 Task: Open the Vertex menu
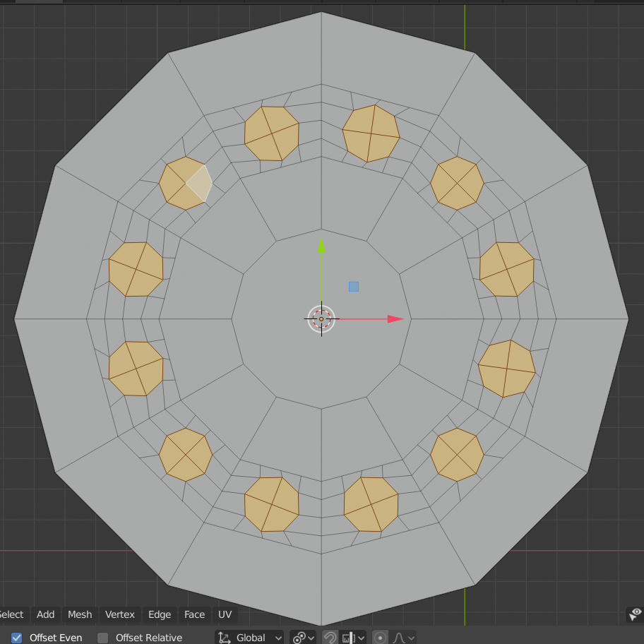pos(120,614)
